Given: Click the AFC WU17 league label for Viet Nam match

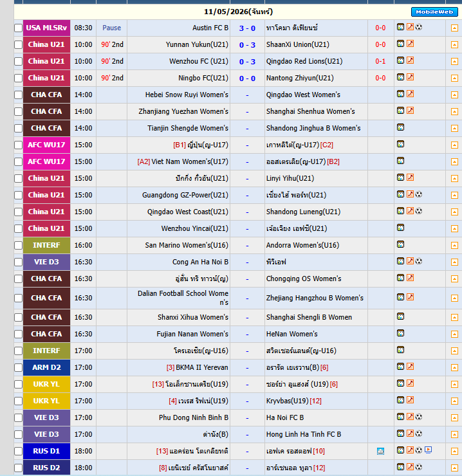Looking at the screenshot, I should coord(46,161).
